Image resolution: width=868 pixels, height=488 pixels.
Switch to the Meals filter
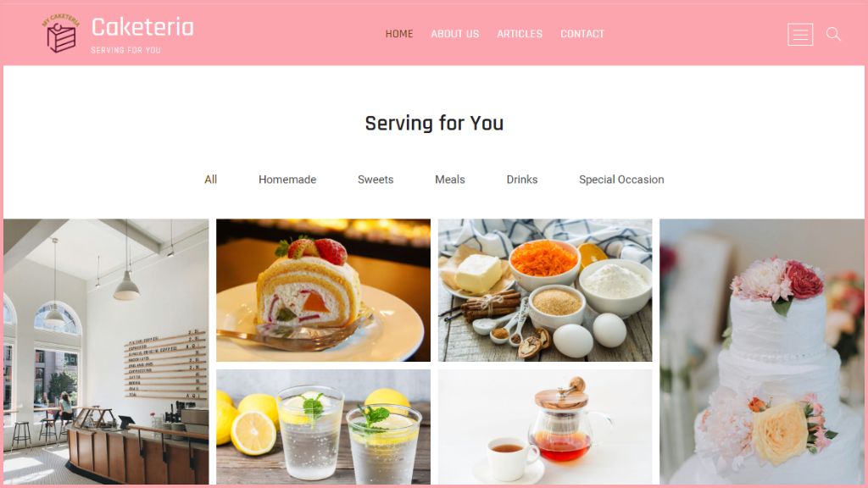click(x=450, y=180)
